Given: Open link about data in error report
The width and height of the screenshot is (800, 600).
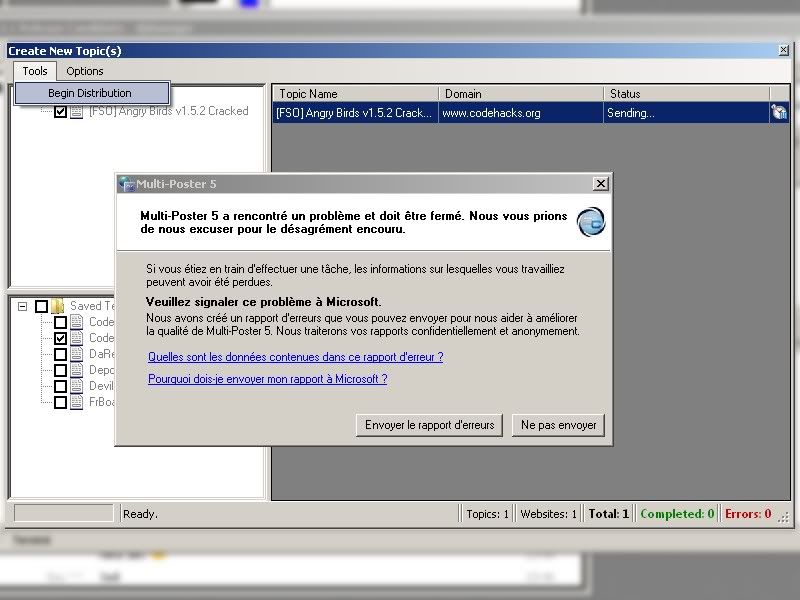Looking at the screenshot, I should pyautogui.click(x=295, y=357).
